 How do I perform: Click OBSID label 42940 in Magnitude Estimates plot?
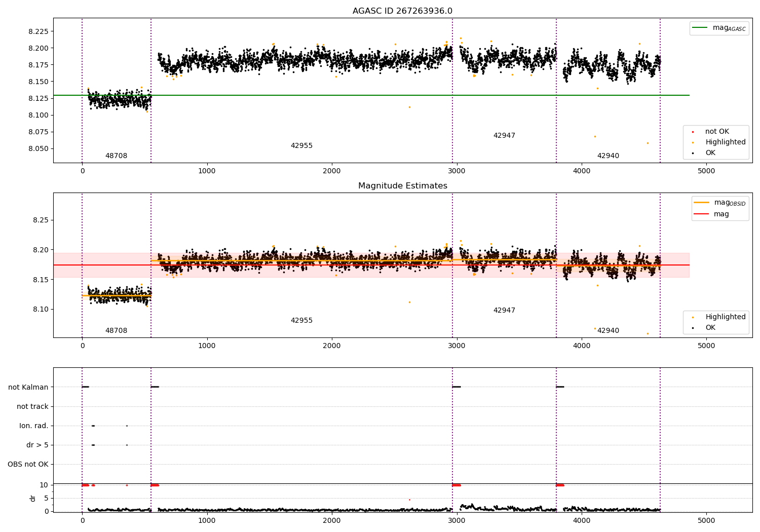(608, 331)
